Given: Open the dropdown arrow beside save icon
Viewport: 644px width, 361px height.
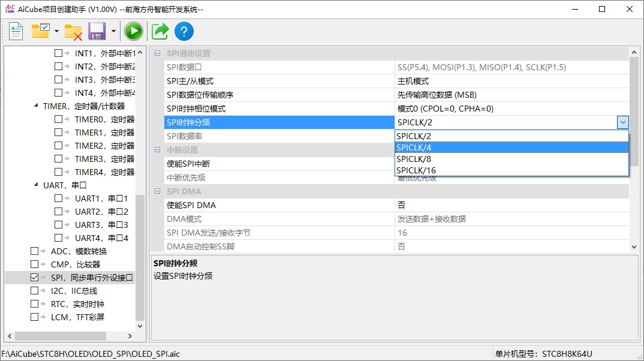Looking at the screenshot, I should [x=113, y=31].
